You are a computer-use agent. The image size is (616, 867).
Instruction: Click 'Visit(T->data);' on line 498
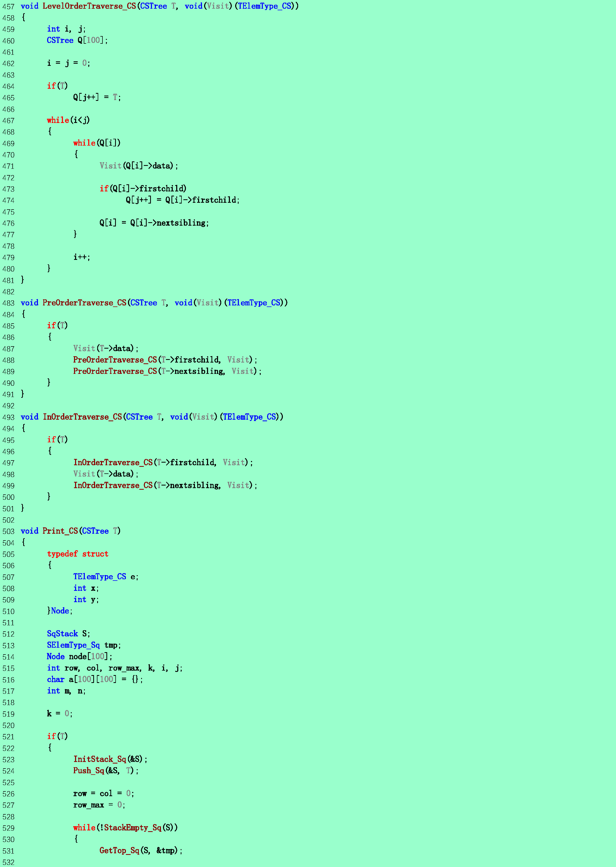106,474
